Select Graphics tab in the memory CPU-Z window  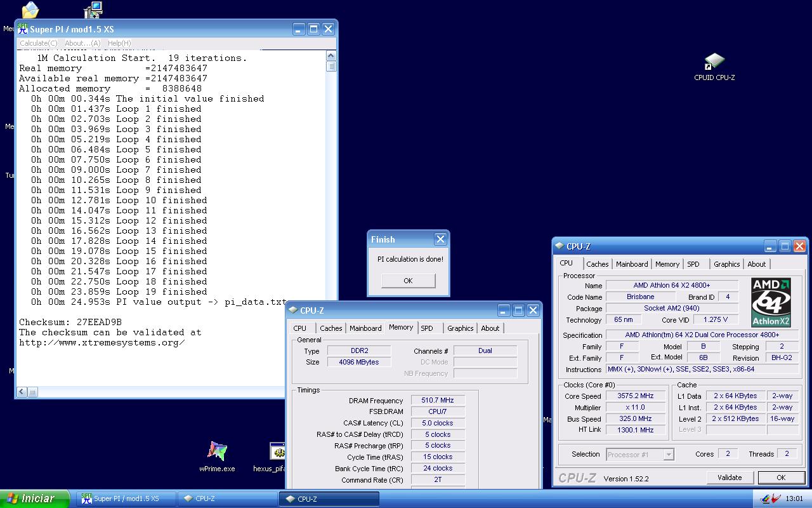(x=460, y=328)
